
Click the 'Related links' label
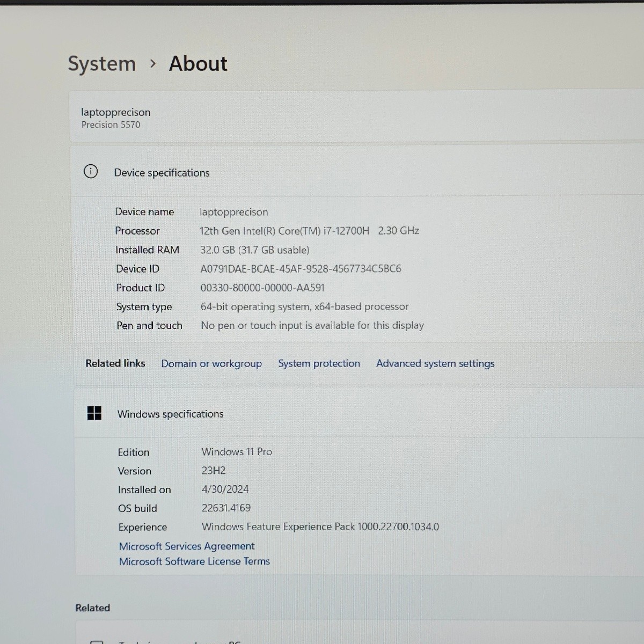coord(115,363)
